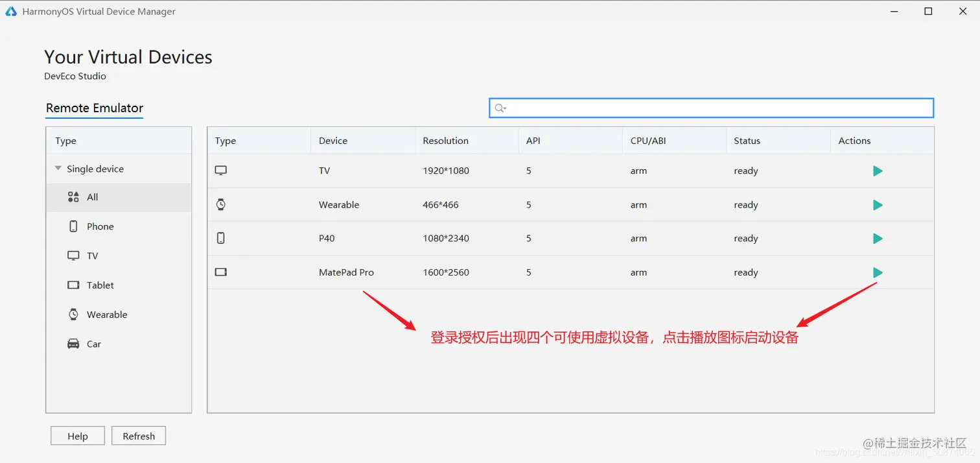Click the watch icon in Wearable row

coord(221,204)
